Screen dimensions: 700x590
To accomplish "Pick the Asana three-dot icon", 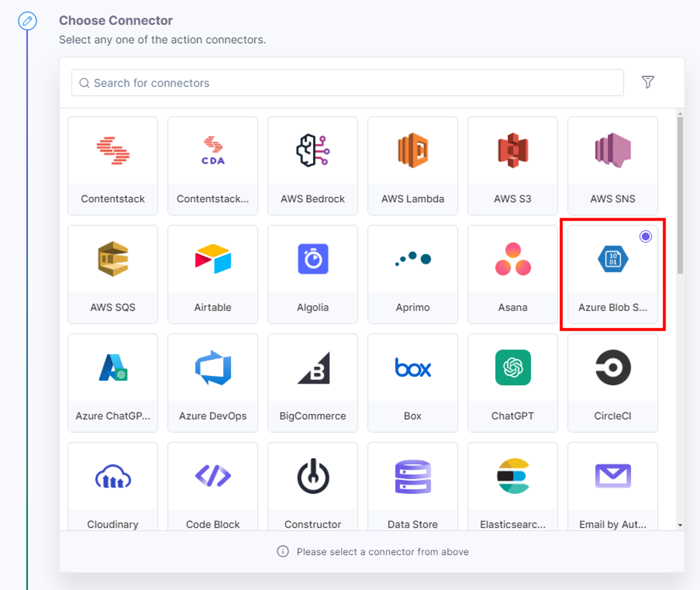I will 513,259.
